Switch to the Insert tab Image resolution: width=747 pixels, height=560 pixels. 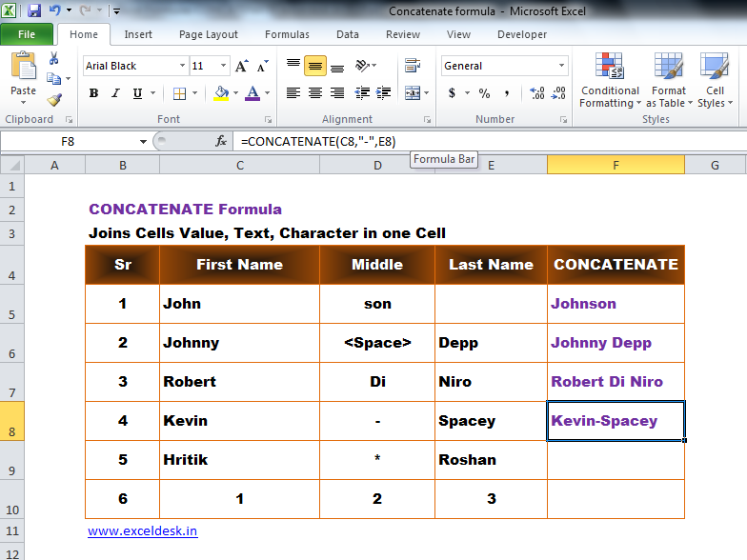[138, 34]
